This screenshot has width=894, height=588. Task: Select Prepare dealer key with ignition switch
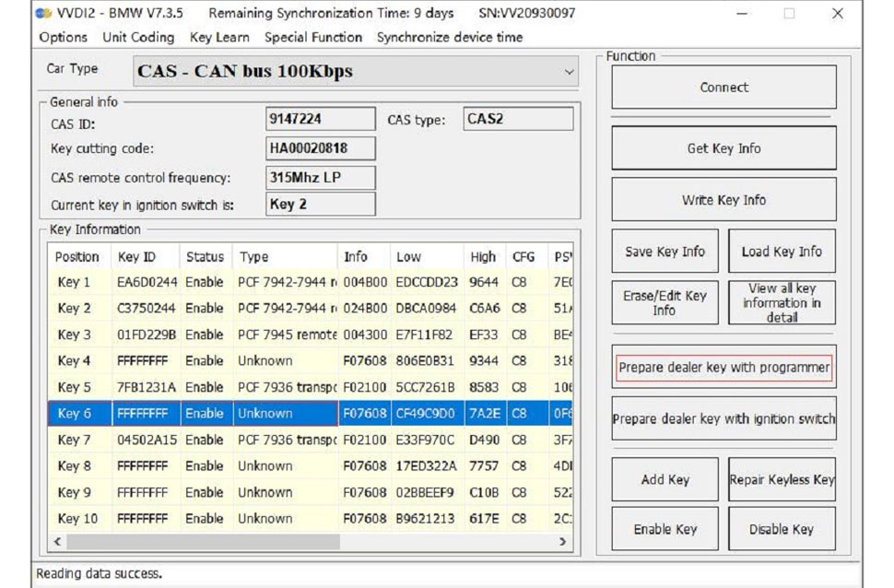point(723,419)
